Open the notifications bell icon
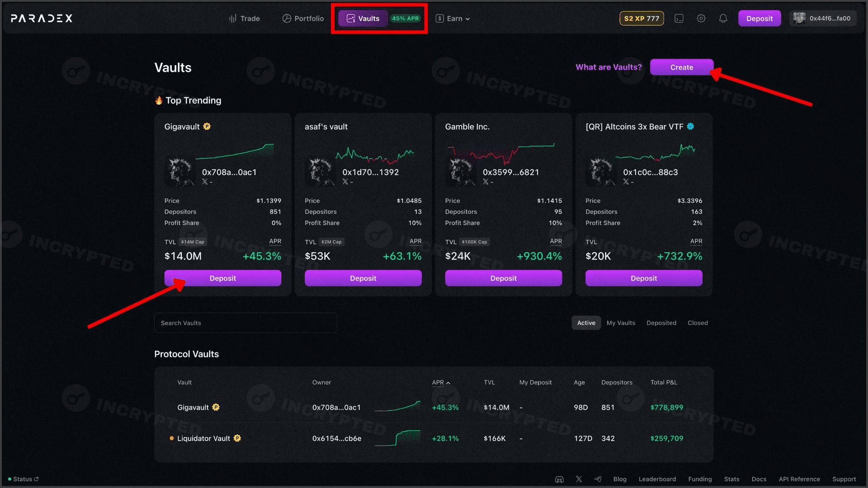Image resolution: width=868 pixels, height=488 pixels. pyautogui.click(x=723, y=19)
